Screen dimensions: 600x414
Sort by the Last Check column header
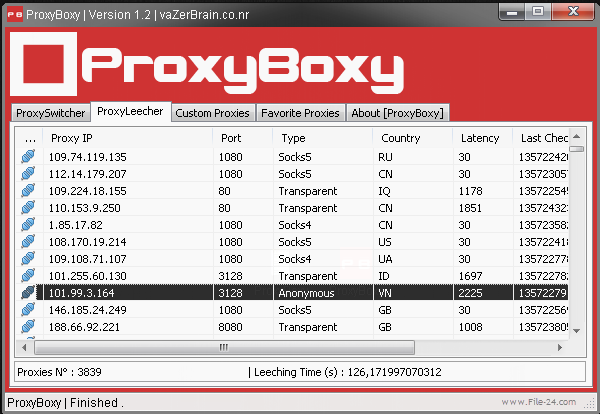(x=540, y=138)
